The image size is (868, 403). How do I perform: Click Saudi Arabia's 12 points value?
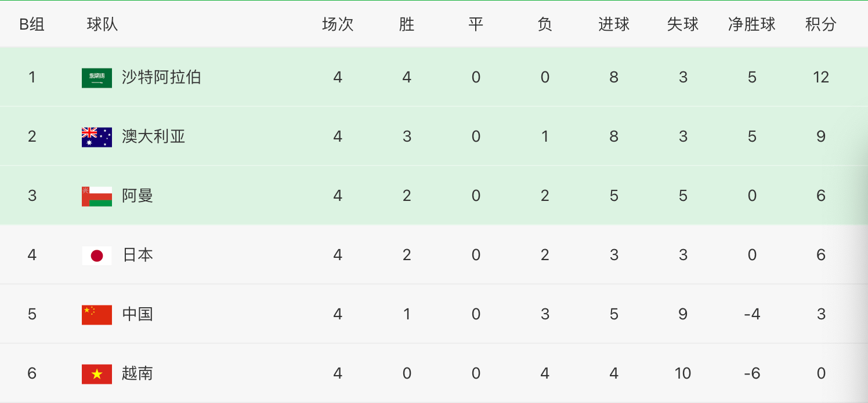tap(821, 77)
